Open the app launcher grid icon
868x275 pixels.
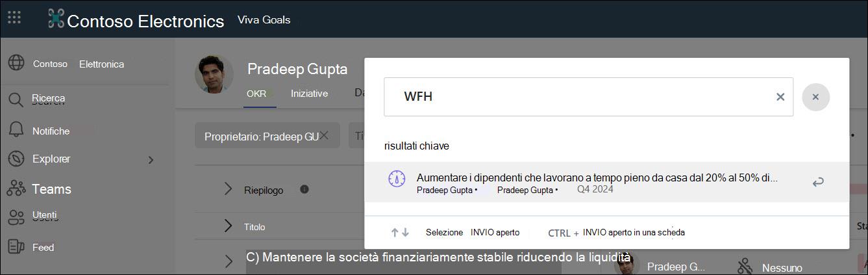14,18
